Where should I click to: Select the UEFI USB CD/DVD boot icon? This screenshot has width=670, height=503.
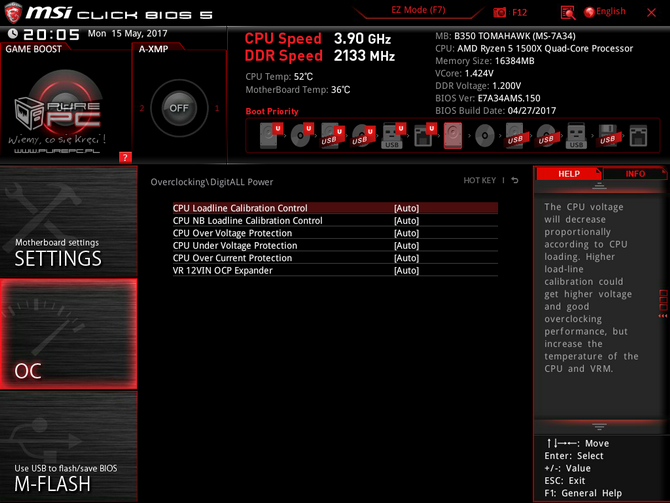pyautogui.click(x=363, y=135)
